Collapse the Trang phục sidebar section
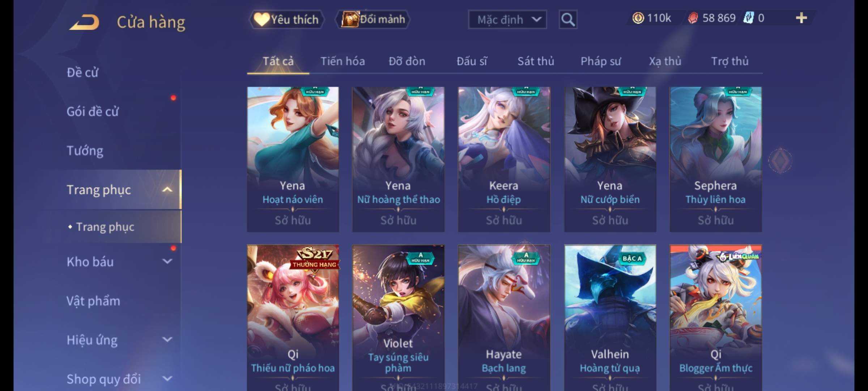 pos(167,190)
